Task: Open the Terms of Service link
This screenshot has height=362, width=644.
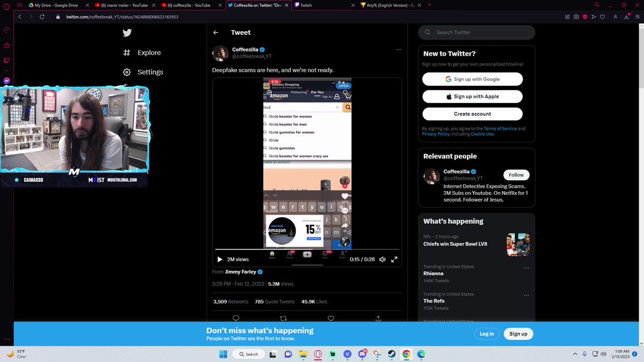Action: coord(500,129)
